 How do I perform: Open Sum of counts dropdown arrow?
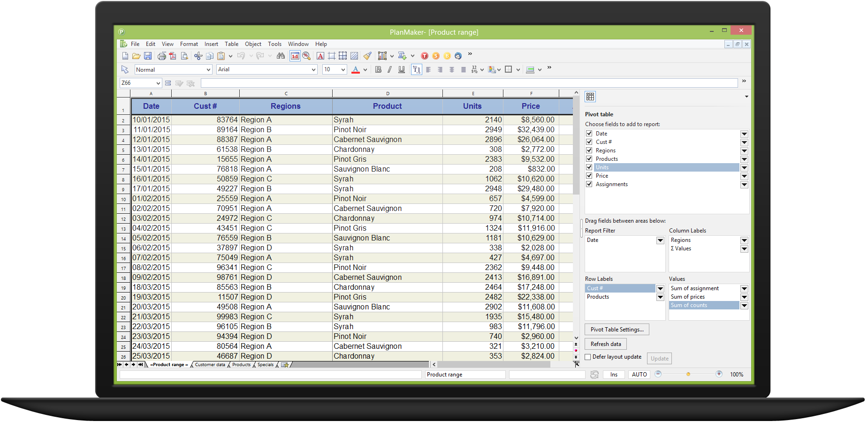pos(744,306)
